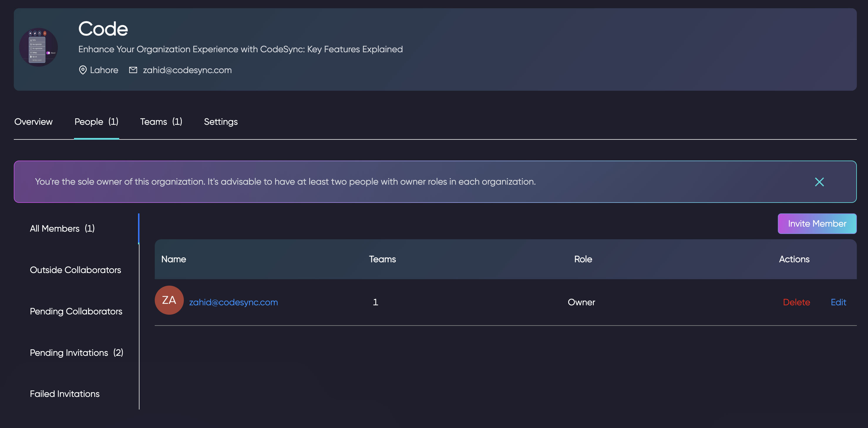Dismiss the sole owner warning banner
Screen dimensions: 868x428
tap(819, 182)
